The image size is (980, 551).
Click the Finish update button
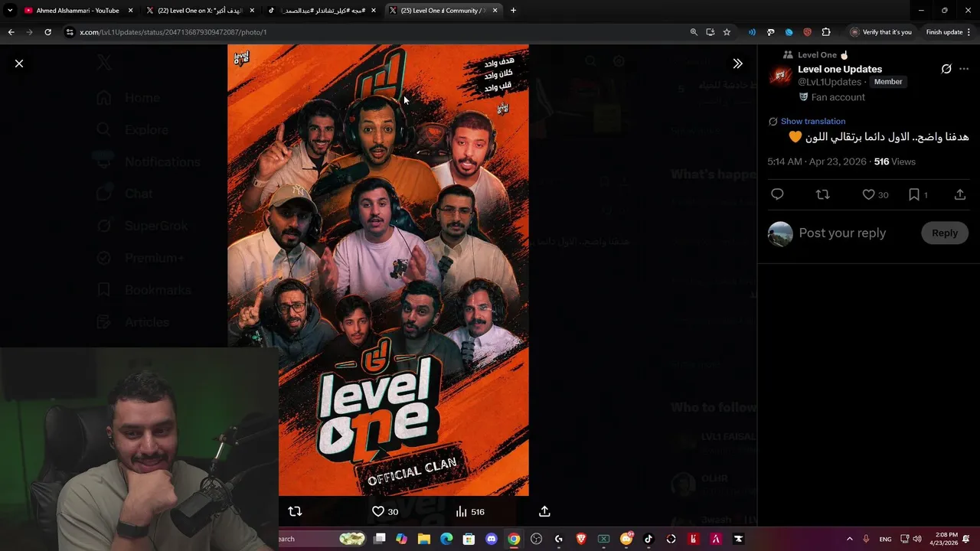[944, 32]
